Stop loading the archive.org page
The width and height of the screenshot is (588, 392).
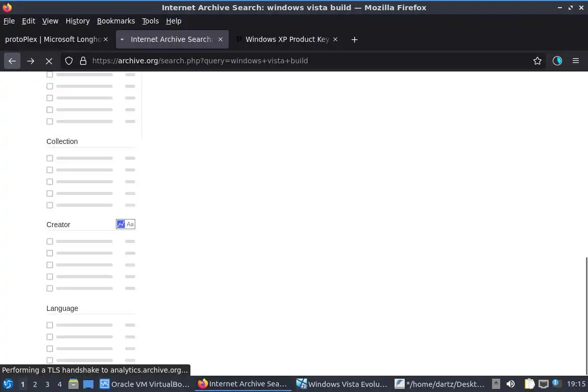pos(49,61)
